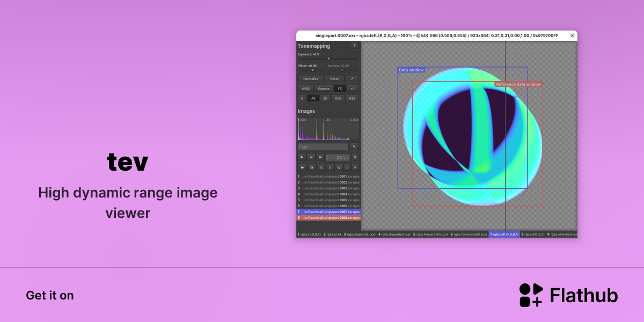This screenshot has height=322, width=644.
Task: Save the image with the disk icon
Action: [312, 167]
